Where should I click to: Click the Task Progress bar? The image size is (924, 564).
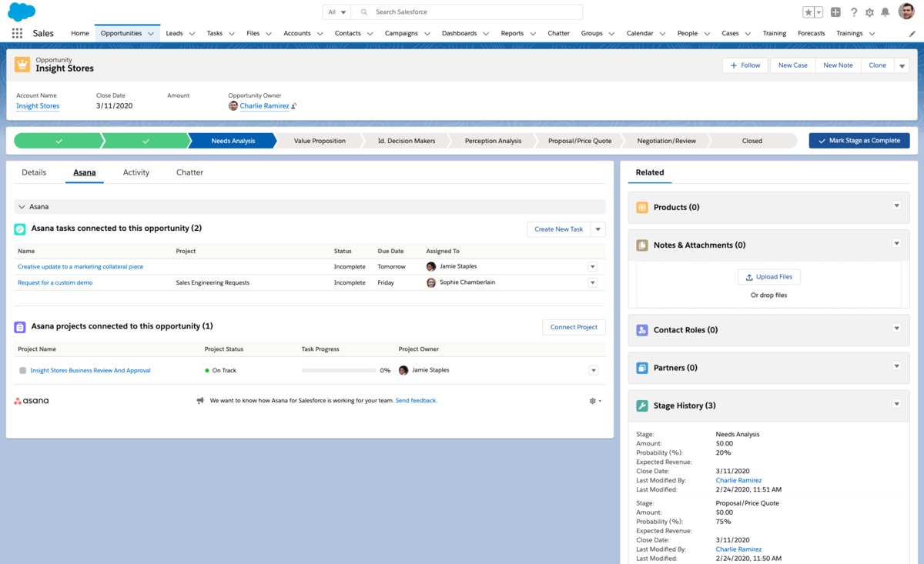(x=339, y=371)
